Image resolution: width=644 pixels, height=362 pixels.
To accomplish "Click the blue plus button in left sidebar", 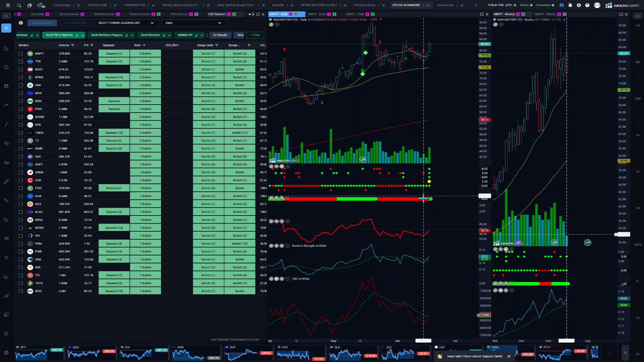I will [x=6, y=28].
